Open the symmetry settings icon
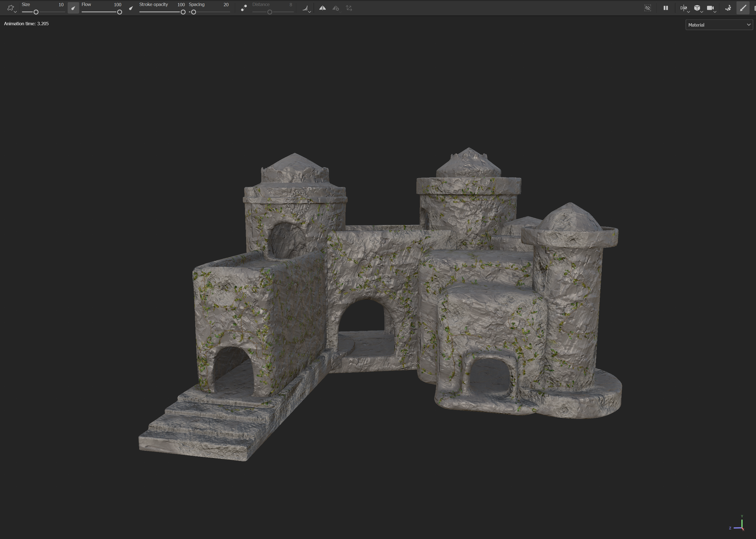Viewport: 756px width, 539px height. [336, 8]
